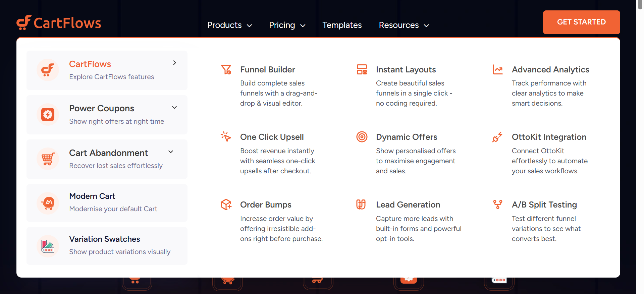Click the Instant Layouts icon
Image resolution: width=644 pixels, height=294 pixels.
[362, 70]
